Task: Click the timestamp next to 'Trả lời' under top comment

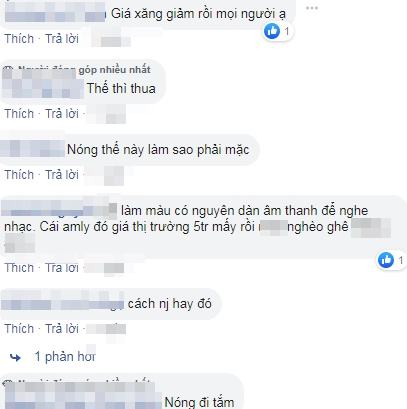Action: [110, 39]
